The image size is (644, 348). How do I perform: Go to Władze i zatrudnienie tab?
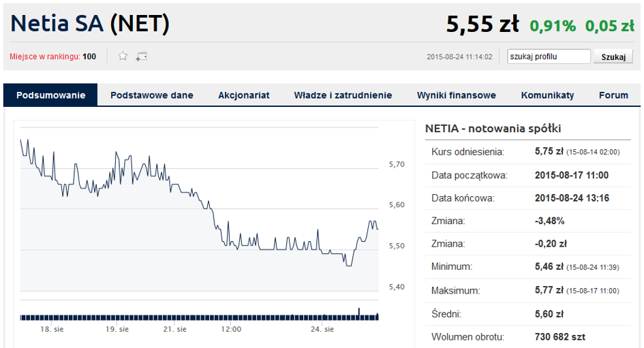tap(343, 95)
